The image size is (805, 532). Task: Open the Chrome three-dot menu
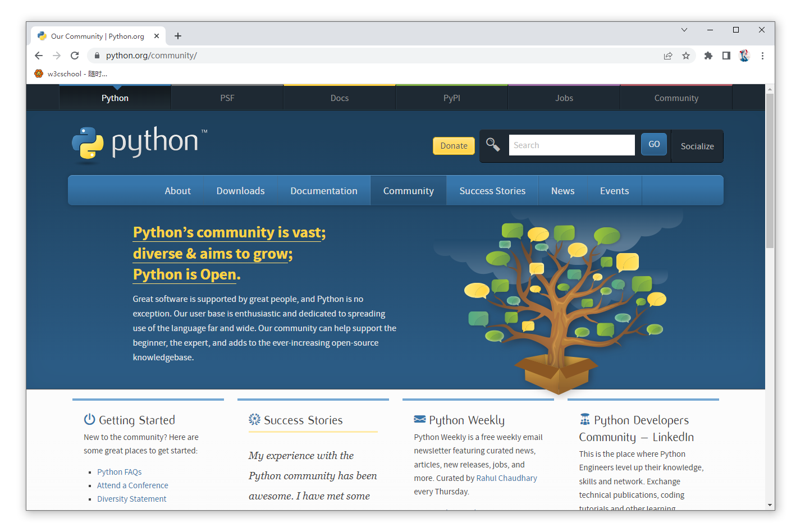[762, 56]
